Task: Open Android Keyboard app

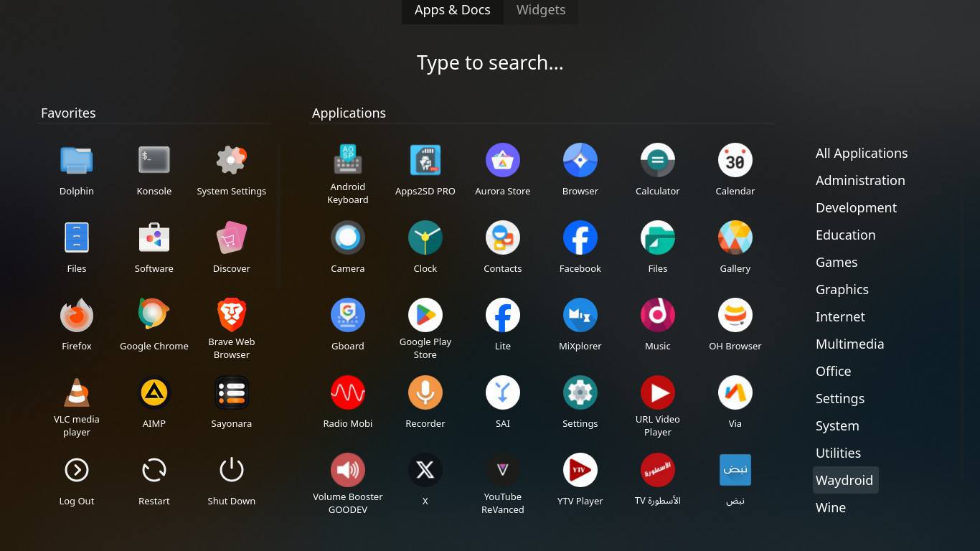Action: click(348, 160)
